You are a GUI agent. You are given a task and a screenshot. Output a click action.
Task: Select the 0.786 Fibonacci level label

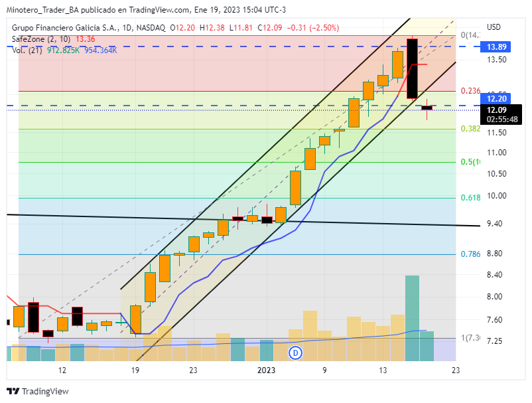pos(470,254)
